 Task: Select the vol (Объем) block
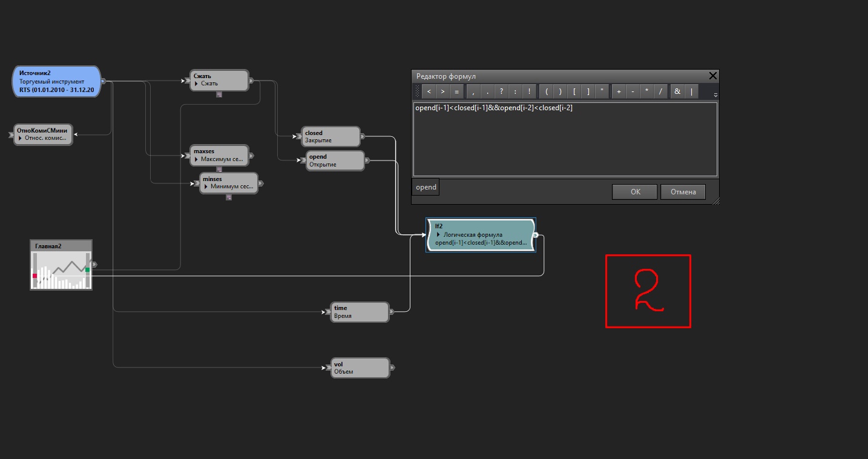[x=360, y=368]
